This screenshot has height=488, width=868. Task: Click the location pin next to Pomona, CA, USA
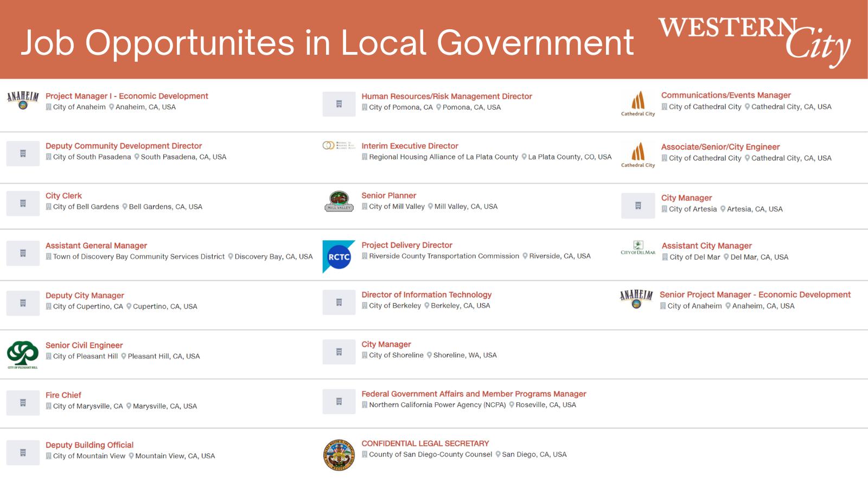438,107
